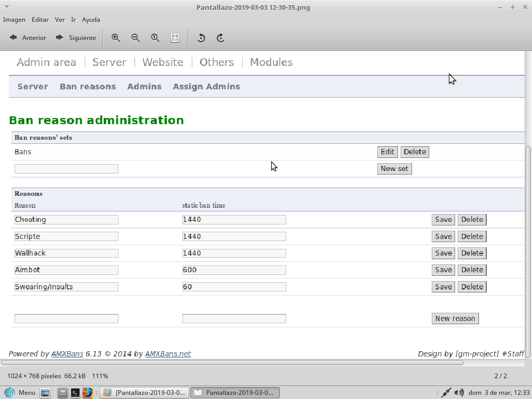This screenshot has width=532, height=399.
Task: Go to the previous image with Anterior
Action: pyautogui.click(x=28, y=37)
